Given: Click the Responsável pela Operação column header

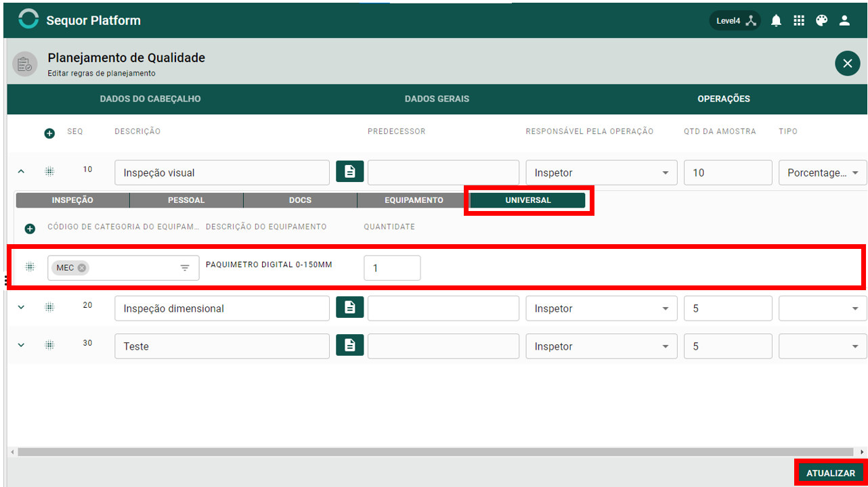Looking at the screenshot, I should tap(590, 131).
